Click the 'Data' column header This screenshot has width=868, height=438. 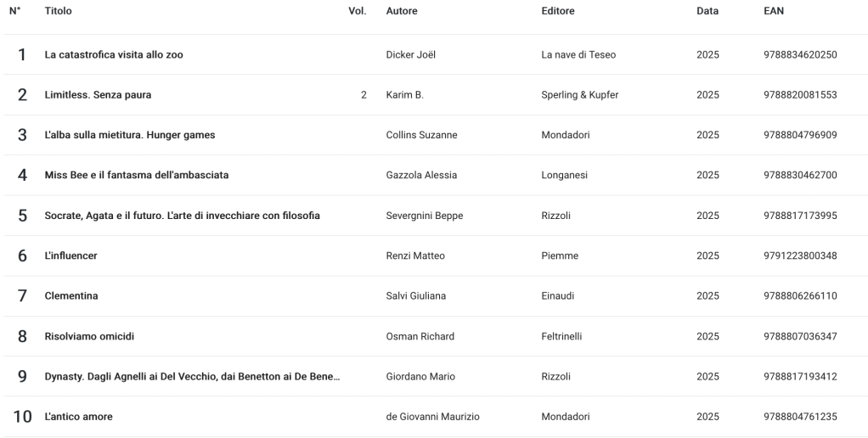pos(707,11)
